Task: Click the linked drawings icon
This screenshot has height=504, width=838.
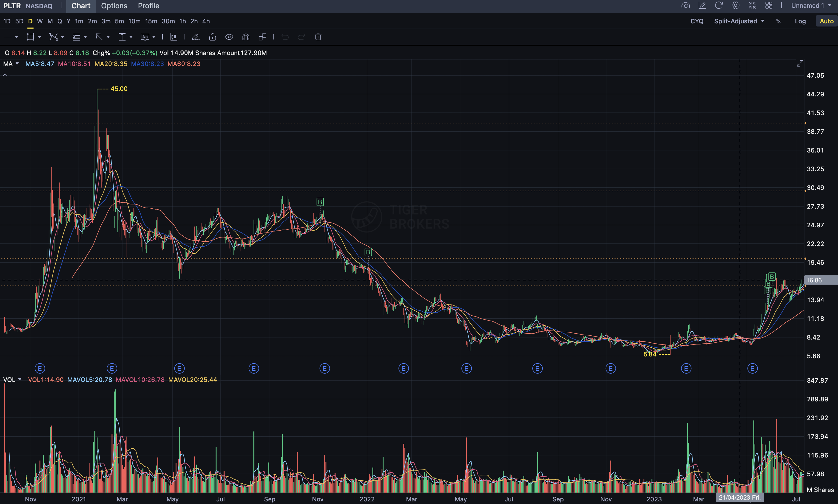Action: tap(262, 37)
